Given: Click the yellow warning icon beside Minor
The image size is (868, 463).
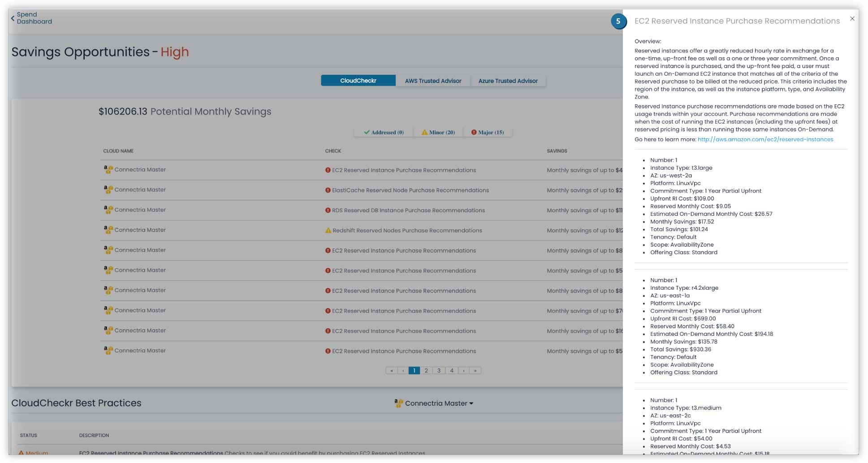Looking at the screenshot, I should (x=424, y=132).
